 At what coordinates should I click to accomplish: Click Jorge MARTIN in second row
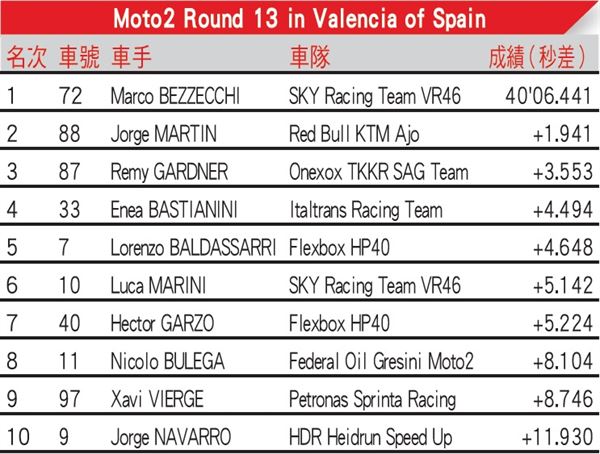click(163, 134)
